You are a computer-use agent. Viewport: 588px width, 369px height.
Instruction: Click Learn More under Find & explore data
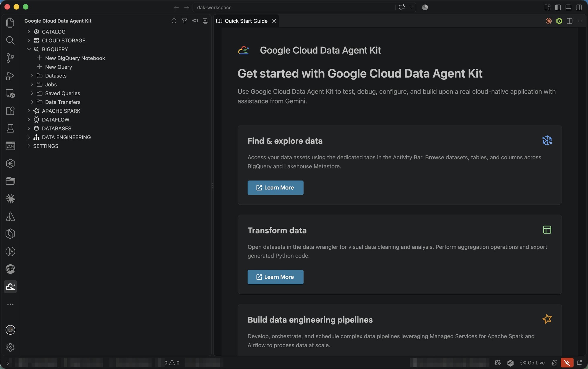tap(275, 188)
